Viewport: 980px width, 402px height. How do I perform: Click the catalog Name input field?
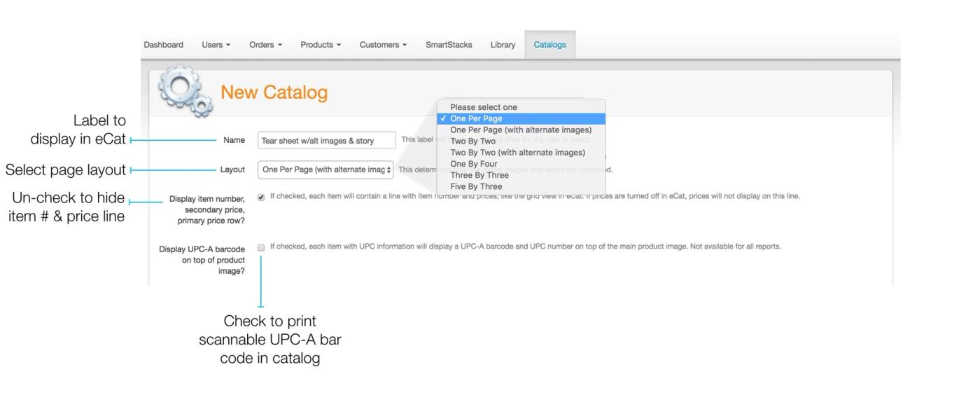click(x=326, y=141)
